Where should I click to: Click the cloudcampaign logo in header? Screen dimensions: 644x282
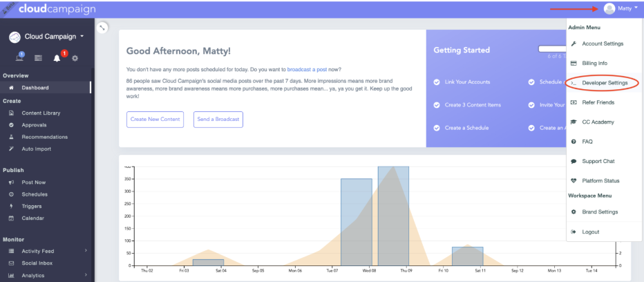click(57, 9)
